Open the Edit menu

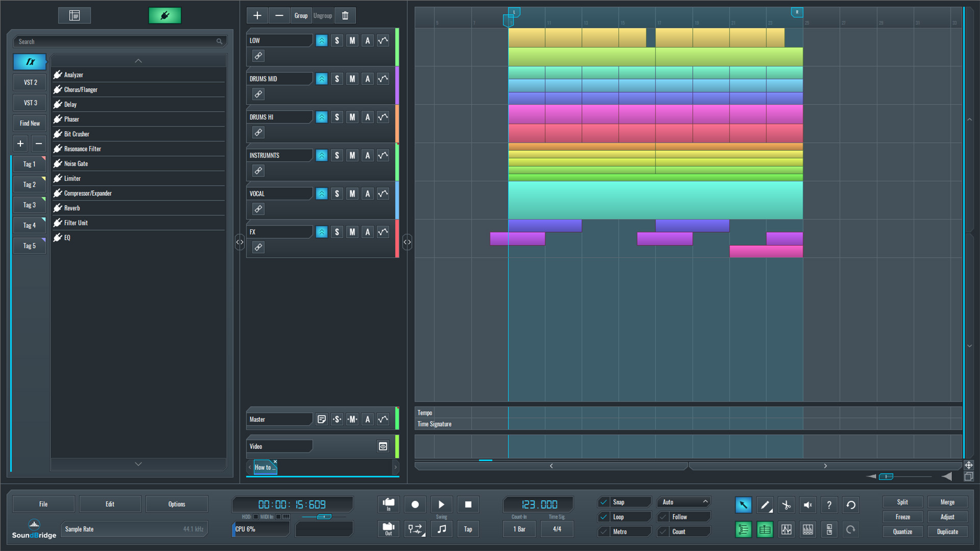tap(110, 504)
